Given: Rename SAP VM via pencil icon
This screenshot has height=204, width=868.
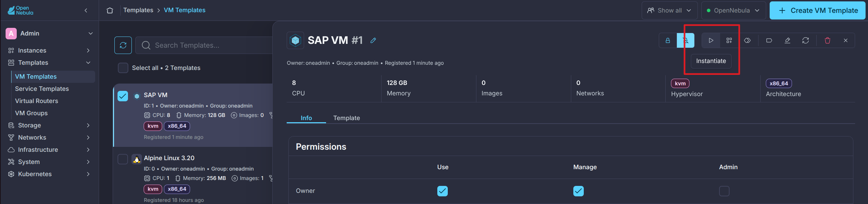Looking at the screenshot, I should pyautogui.click(x=373, y=40).
